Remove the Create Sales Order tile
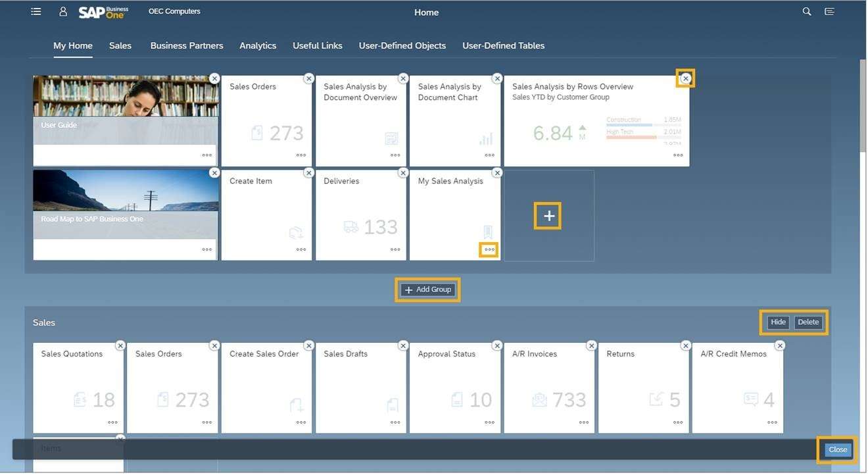 [309, 346]
